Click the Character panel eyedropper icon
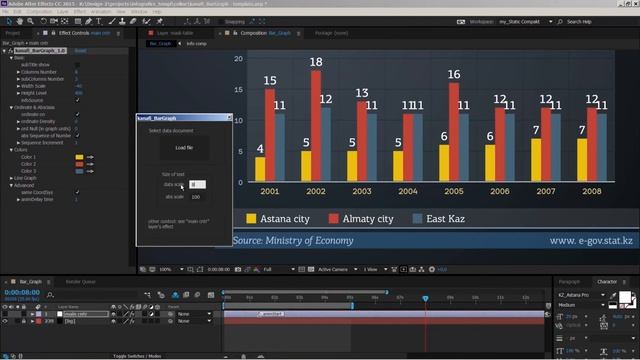 pyautogui.click(x=613, y=295)
